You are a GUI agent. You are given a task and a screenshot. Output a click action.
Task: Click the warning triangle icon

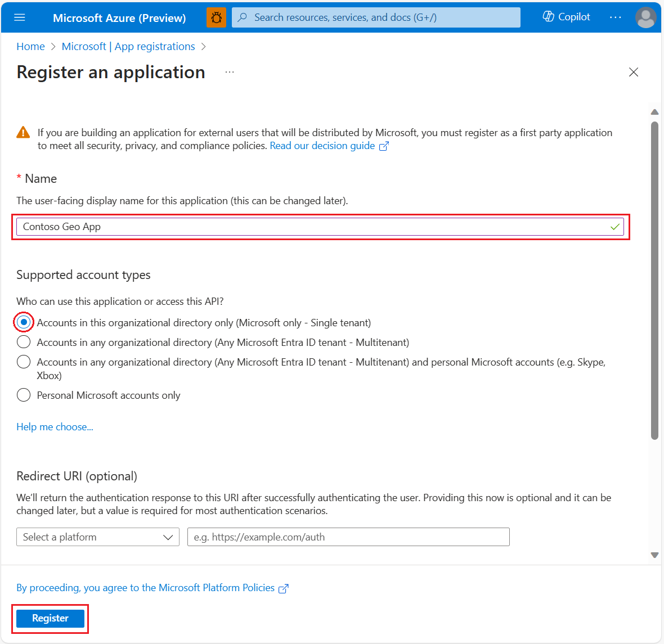tap(23, 132)
